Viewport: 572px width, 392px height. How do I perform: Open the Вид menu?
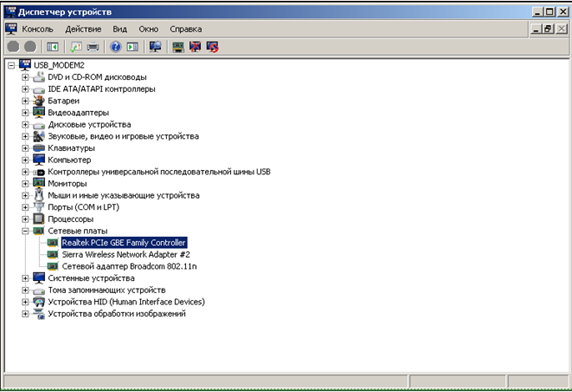click(x=120, y=29)
